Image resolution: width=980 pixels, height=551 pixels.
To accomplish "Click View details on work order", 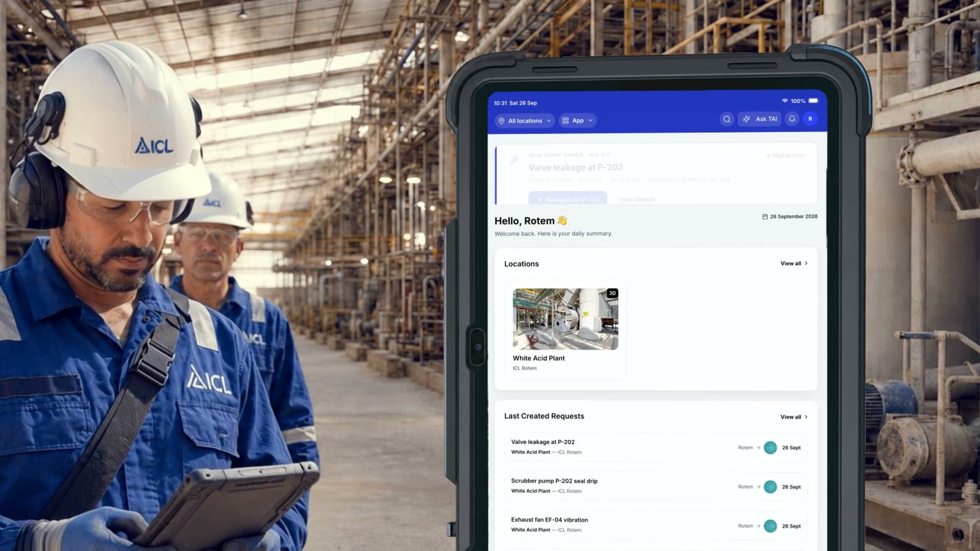I will (637, 200).
